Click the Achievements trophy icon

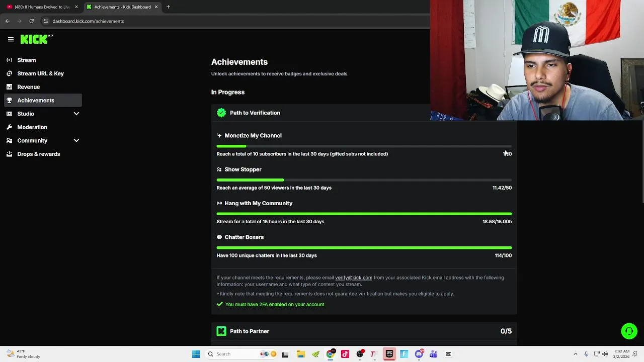pos(9,100)
